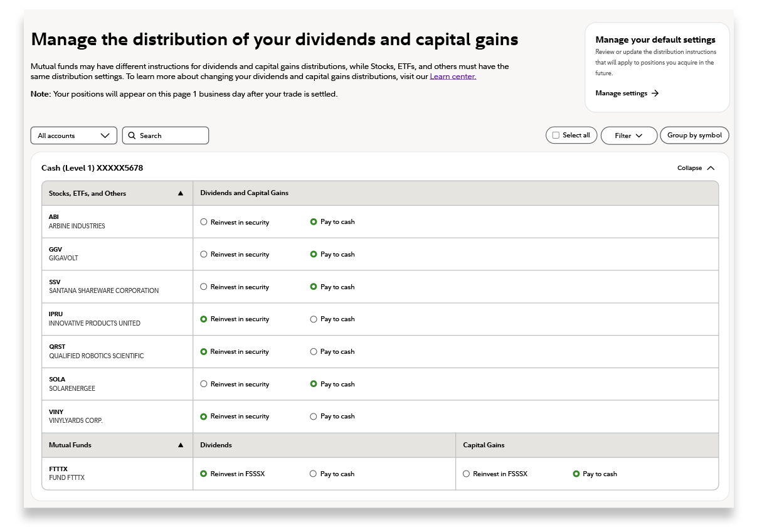
Task: Click the search magnifier icon
Action: click(x=132, y=136)
